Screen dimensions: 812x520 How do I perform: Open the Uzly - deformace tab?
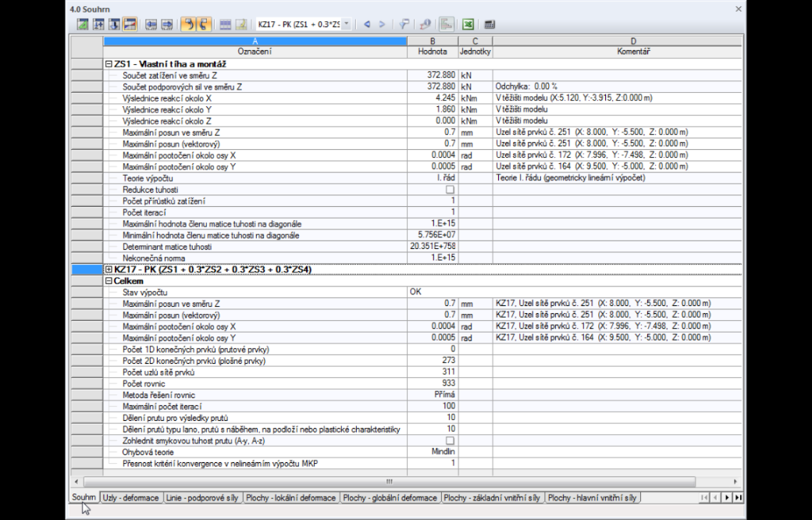[131, 497]
